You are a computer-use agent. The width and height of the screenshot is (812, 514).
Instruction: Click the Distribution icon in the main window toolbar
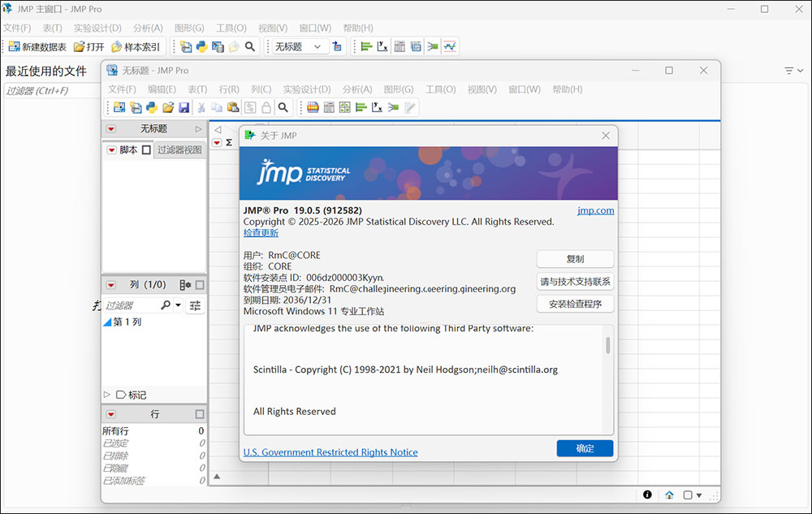[366, 46]
